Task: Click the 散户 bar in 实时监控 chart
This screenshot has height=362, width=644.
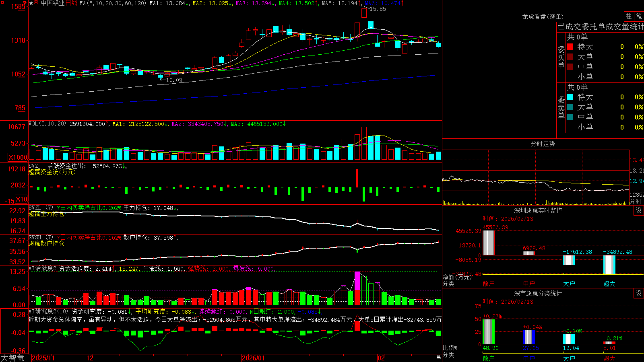Action: coord(489,243)
